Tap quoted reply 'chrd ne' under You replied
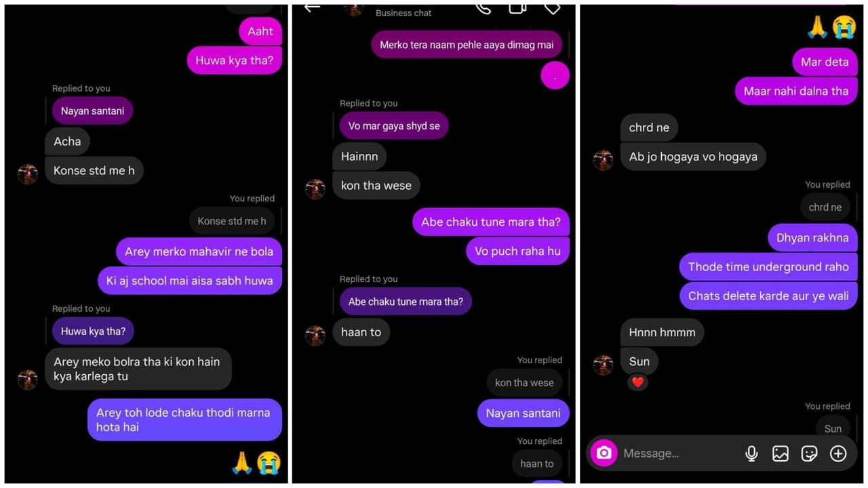Image resolution: width=868 pixels, height=488 pixels. [x=825, y=207]
